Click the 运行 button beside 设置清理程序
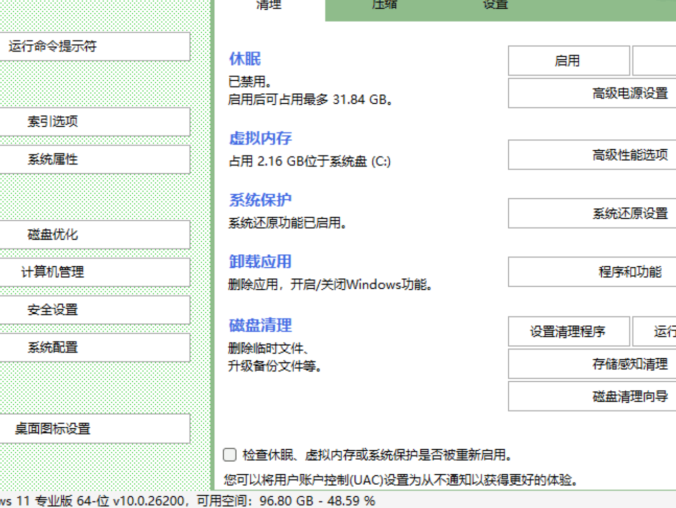The height and width of the screenshot is (508, 676). [x=654, y=331]
